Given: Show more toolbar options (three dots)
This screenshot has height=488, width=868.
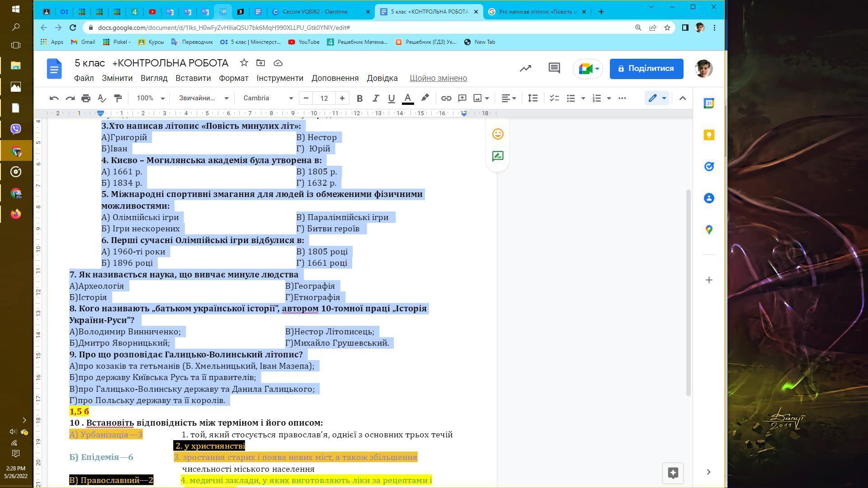Looking at the screenshot, I should (622, 98).
